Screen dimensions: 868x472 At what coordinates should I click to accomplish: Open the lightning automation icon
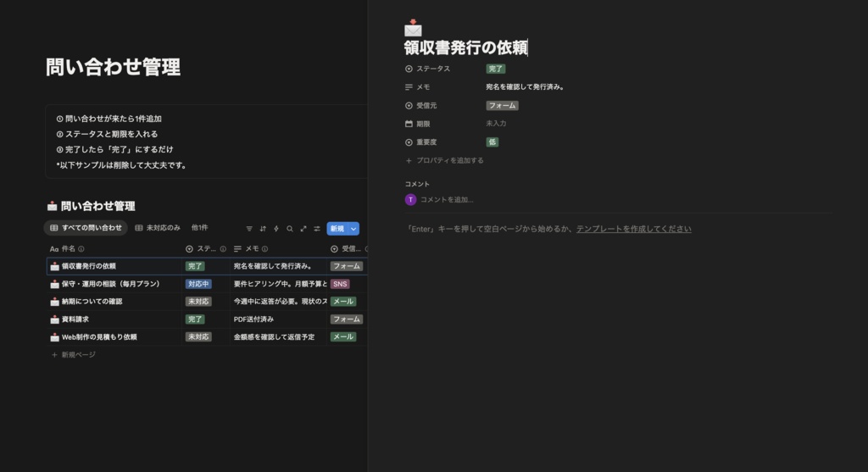(276, 229)
